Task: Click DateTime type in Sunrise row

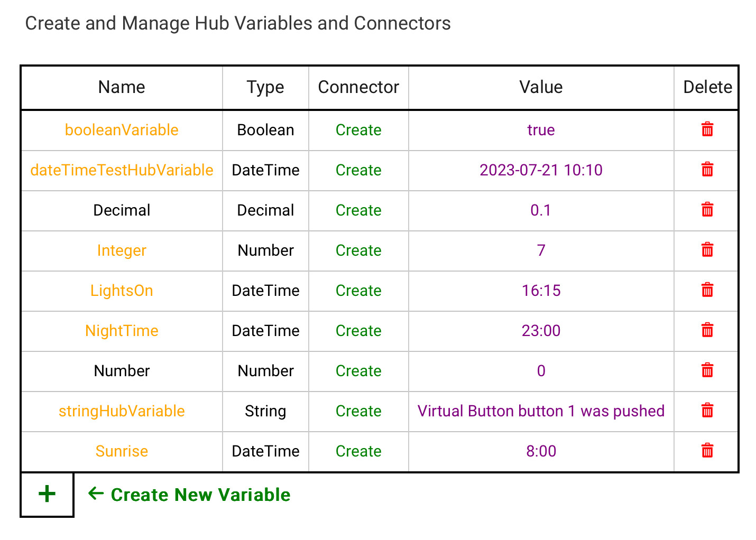Action: (265, 451)
